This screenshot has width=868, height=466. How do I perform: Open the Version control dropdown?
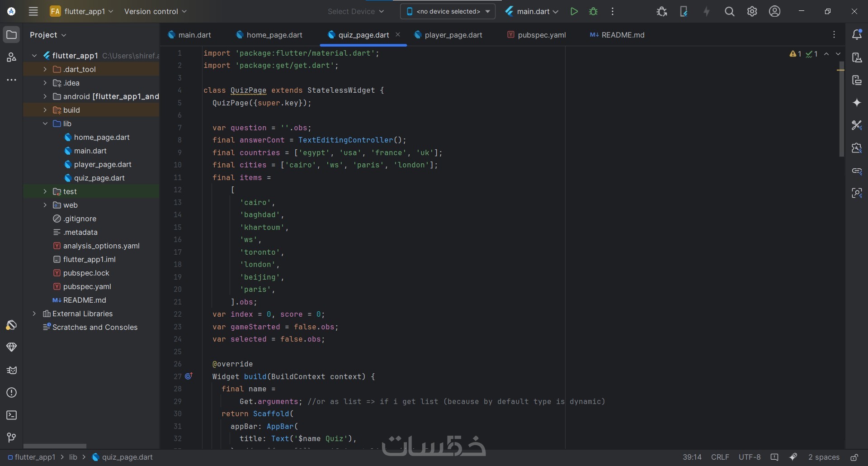(155, 11)
